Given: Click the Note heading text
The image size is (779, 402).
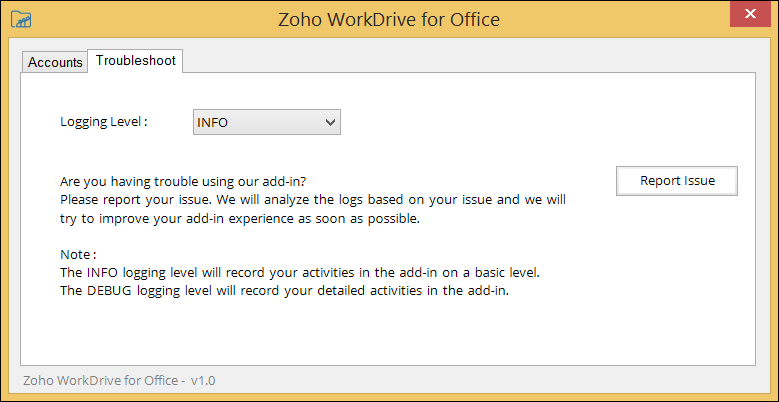Looking at the screenshot, I should [77, 254].
